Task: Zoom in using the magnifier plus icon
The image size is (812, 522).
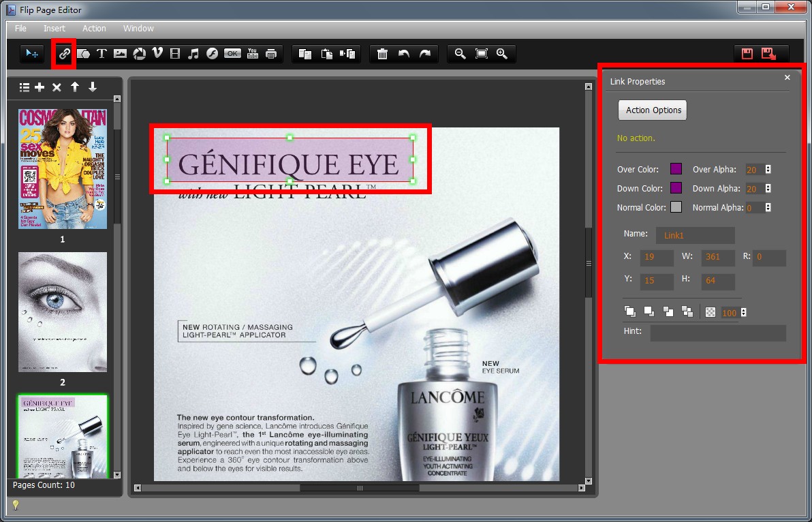Action: (x=502, y=54)
